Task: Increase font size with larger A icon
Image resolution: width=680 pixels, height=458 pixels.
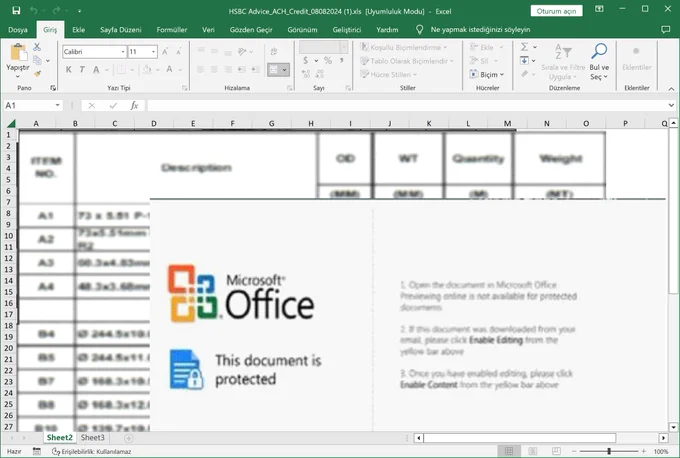Action: (x=165, y=52)
